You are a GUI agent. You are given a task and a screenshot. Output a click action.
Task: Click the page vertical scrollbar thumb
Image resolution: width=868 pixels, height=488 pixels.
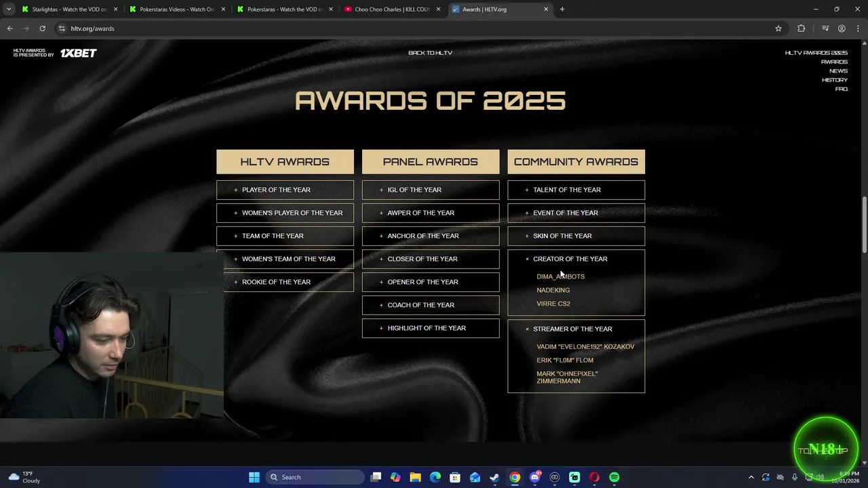tap(864, 224)
